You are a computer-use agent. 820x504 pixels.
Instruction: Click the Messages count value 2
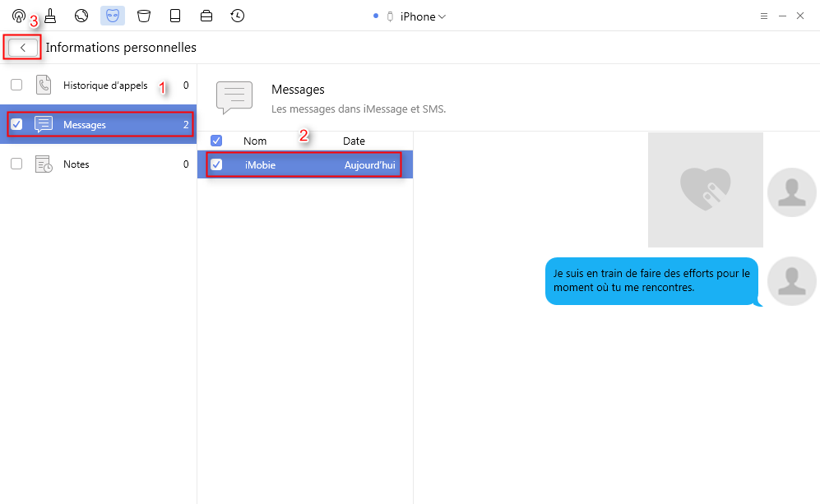[186, 124]
